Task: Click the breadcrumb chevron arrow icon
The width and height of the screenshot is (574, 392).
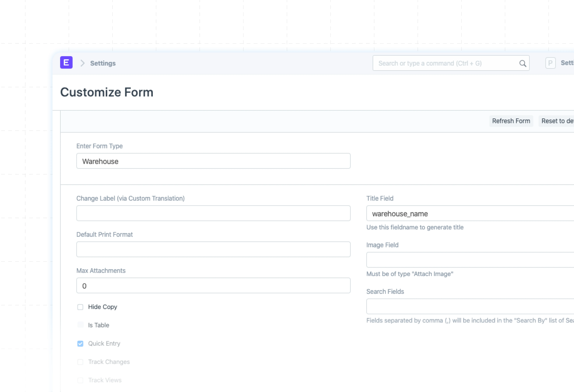Action: click(x=83, y=63)
